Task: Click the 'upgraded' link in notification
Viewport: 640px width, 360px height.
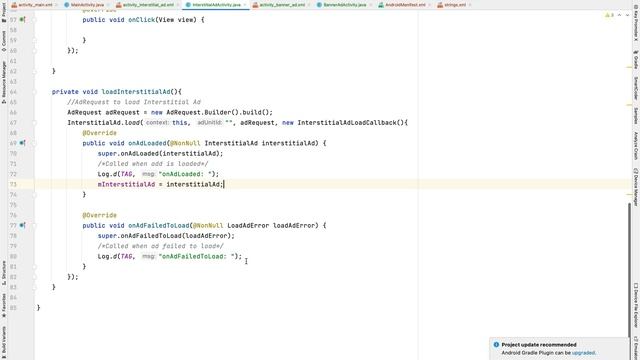Action: 583,353
